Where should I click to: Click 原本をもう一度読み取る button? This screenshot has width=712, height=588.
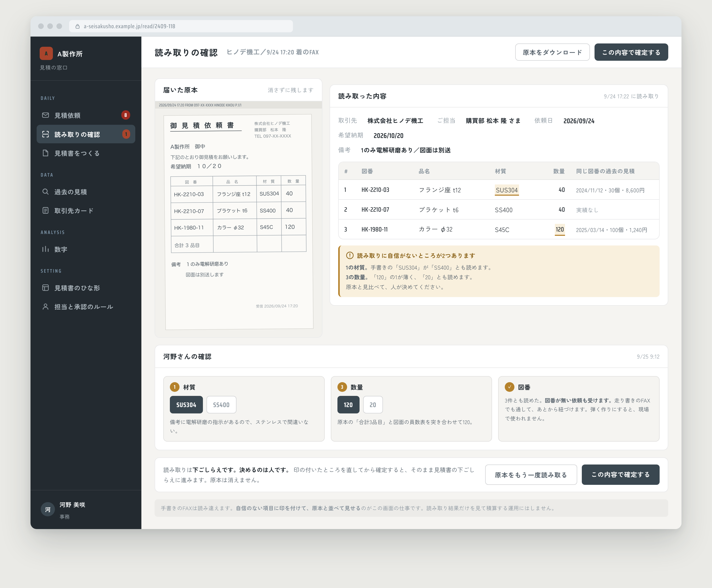click(531, 474)
